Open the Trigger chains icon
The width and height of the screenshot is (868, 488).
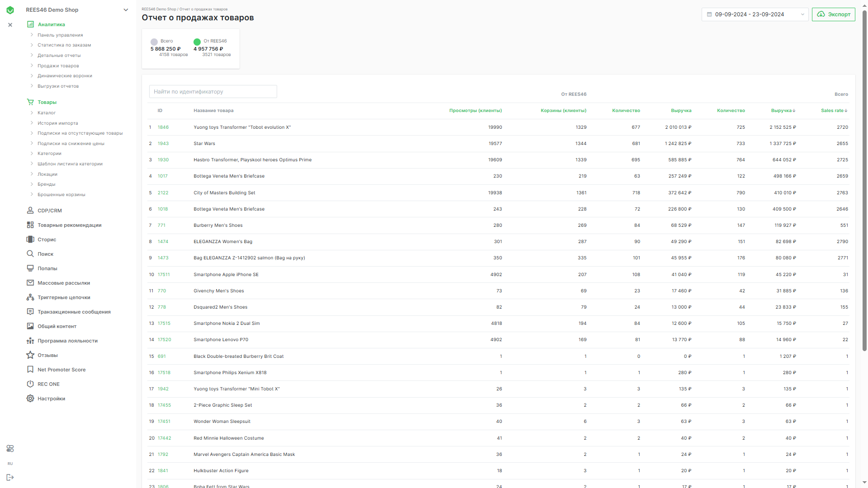[x=30, y=297]
